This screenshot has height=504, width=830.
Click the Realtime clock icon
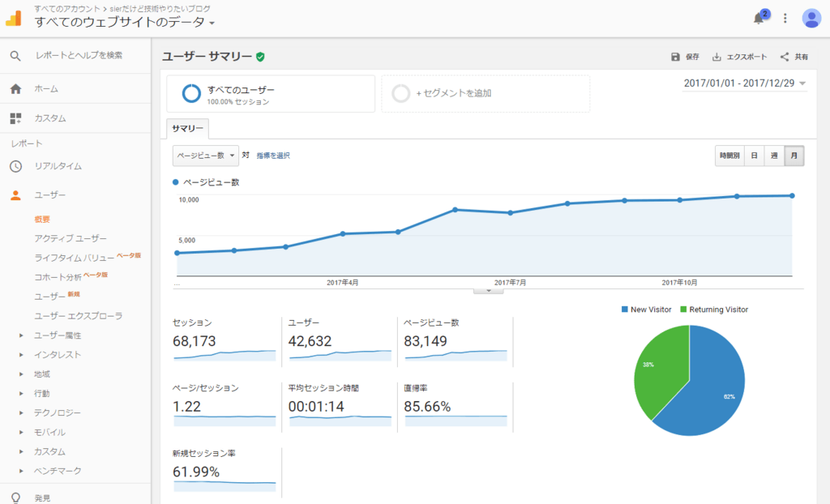(15, 166)
